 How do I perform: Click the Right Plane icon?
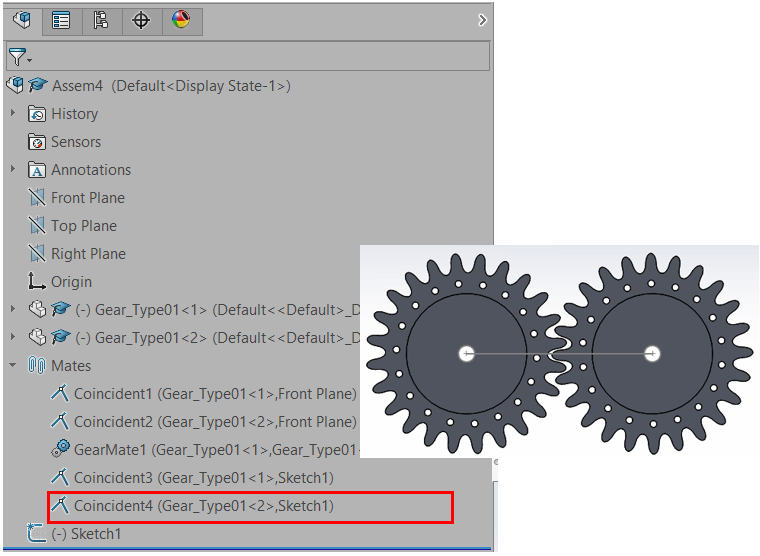(x=37, y=254)
